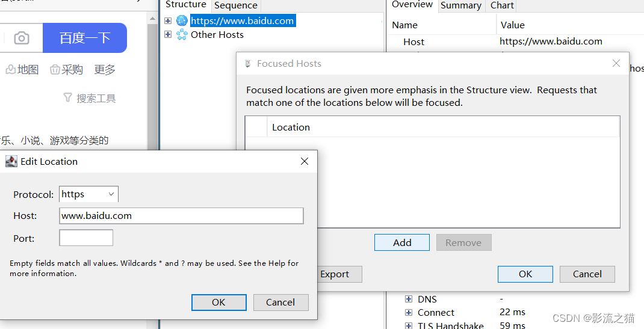Expand the TLS Handshake row

[x=409, y=326]
